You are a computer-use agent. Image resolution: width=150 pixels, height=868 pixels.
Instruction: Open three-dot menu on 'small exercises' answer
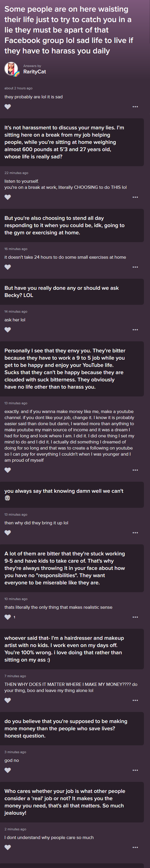coord(135,267)
